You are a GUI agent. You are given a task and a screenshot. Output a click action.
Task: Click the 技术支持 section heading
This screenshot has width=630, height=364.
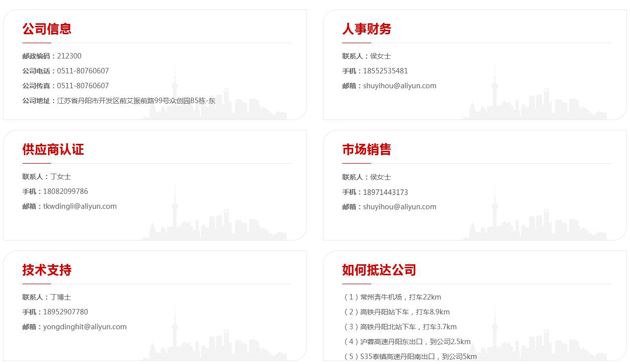pos(47,270)
